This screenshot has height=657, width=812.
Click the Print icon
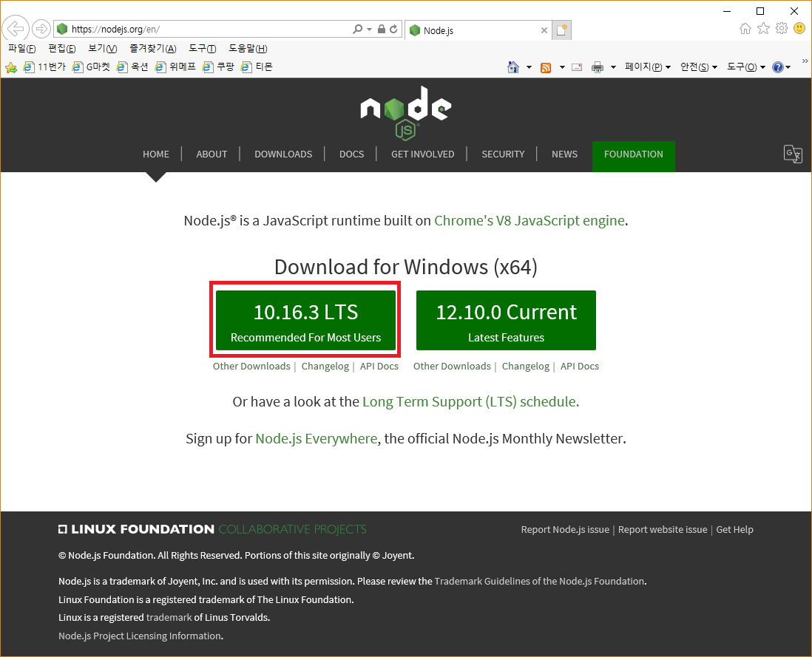(x=598, y=67)
